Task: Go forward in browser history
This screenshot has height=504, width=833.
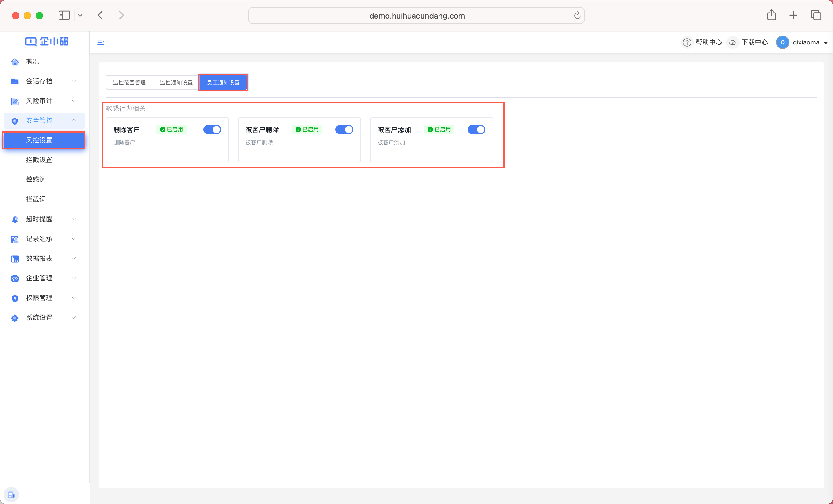Action: (x=121, y=15)
